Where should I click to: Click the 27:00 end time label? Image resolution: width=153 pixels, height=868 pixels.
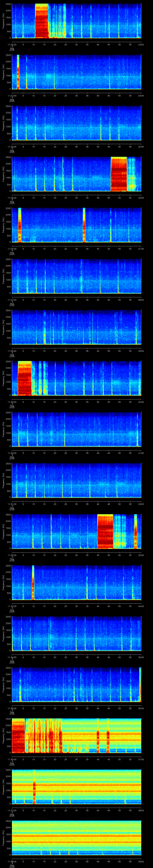(x=141, y=249)
